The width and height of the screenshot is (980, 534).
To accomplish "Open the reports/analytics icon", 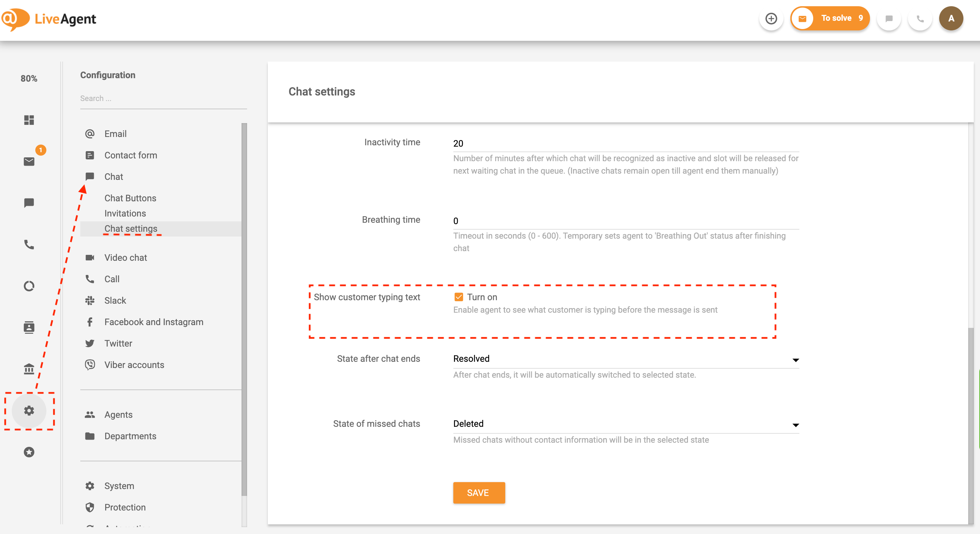I will point(29,285).
